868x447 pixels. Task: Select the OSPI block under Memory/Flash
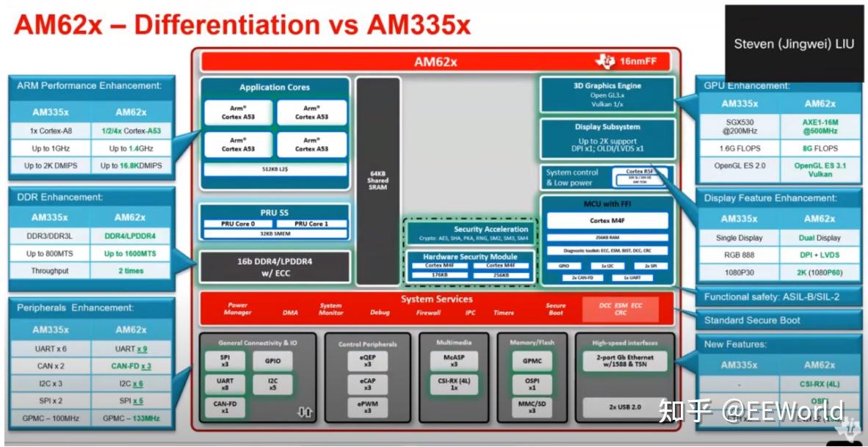coord(532,384)
